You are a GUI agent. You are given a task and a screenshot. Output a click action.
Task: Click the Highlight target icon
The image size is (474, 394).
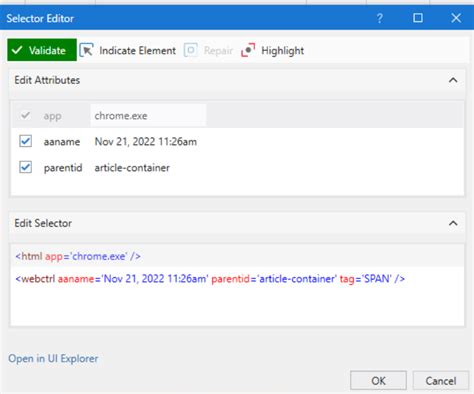click(248, 50)
